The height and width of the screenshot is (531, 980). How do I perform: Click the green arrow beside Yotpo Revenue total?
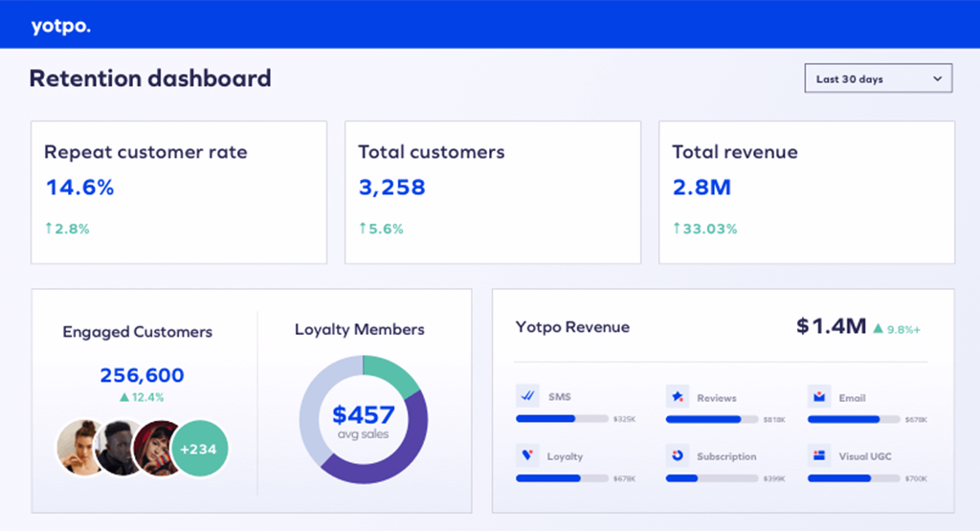877,328
